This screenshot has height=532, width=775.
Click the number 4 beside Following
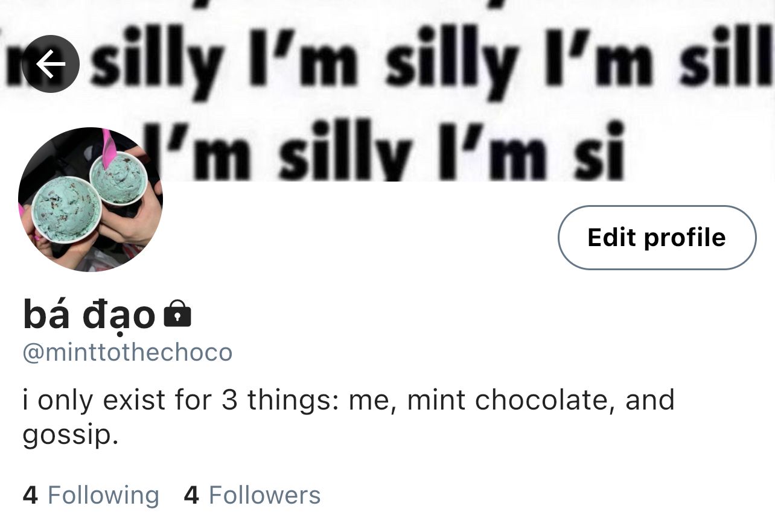coord(30,495)
